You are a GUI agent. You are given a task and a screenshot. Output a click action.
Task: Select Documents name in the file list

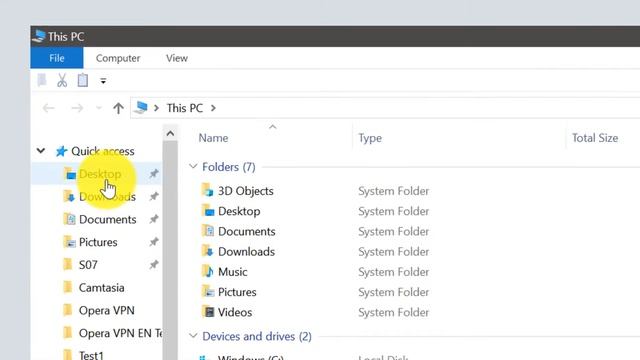[x=247, y=231]
